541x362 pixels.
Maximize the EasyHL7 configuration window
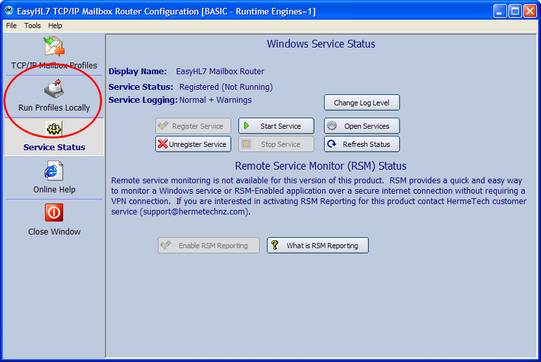(515, 11)
